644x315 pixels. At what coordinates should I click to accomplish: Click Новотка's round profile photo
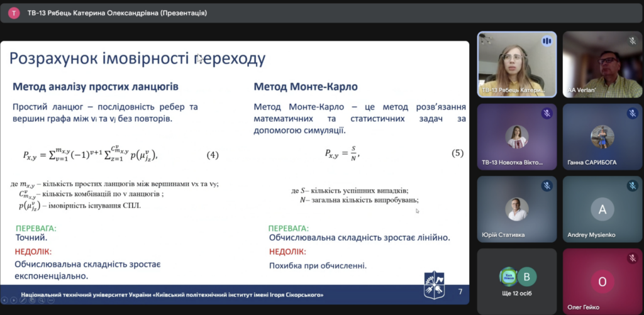click(517, 137)
